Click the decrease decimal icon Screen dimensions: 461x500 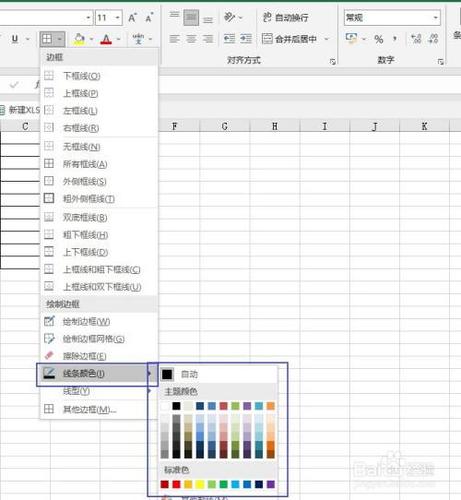coord(433,39)
